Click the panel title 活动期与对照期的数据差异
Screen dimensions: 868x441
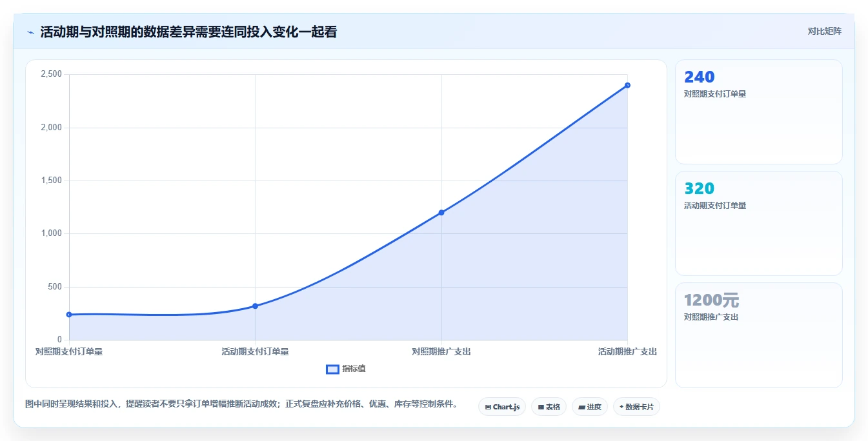(x=188, y=32)
